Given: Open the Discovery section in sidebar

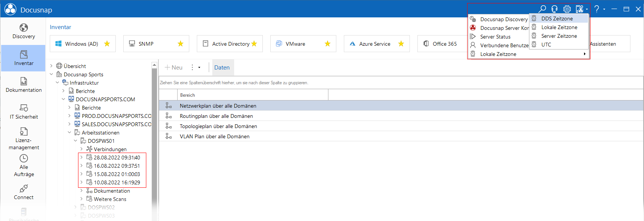Looking at the screenshot, I should (x=23, y=31).
